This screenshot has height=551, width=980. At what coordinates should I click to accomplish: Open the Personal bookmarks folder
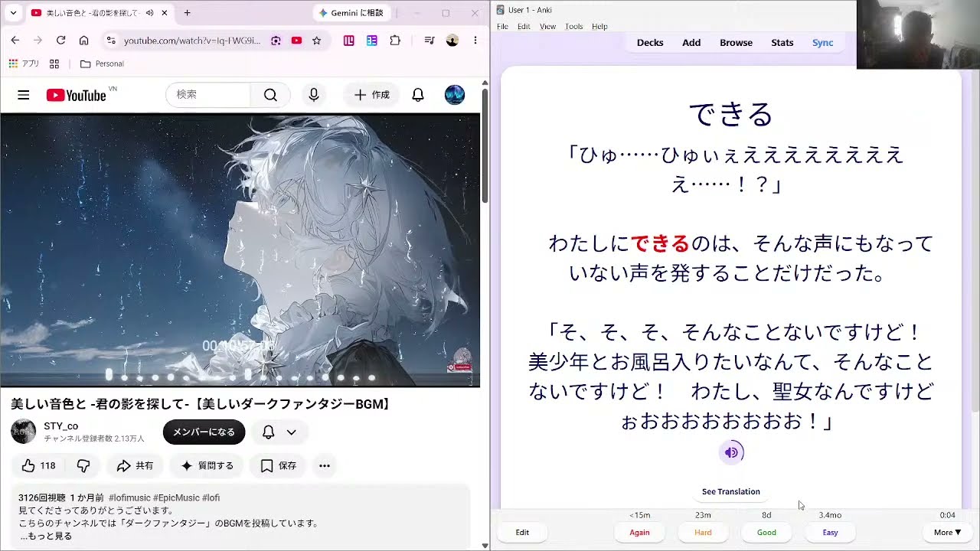(x=102, y=64)
